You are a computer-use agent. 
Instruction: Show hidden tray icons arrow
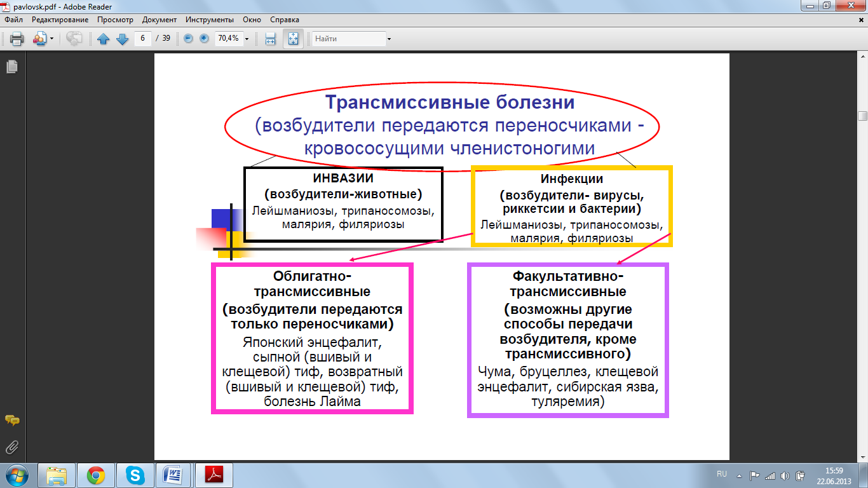(x=740, y=475)
